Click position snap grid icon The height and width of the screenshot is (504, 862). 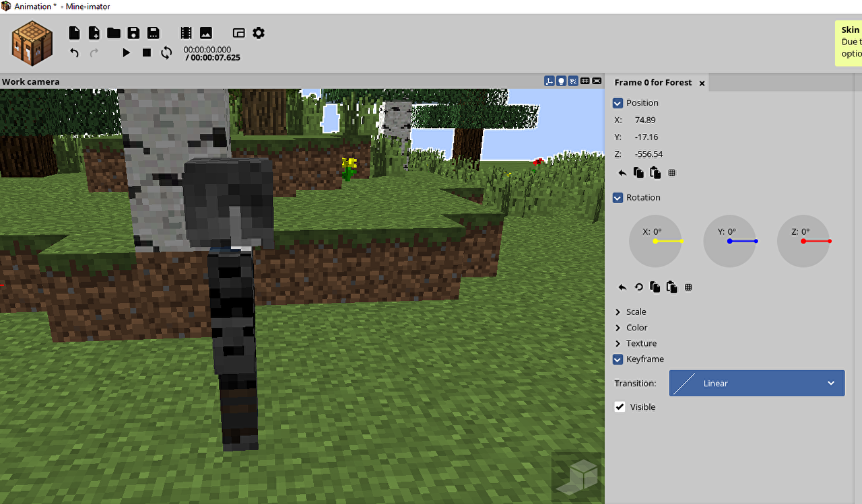point(671,173)
